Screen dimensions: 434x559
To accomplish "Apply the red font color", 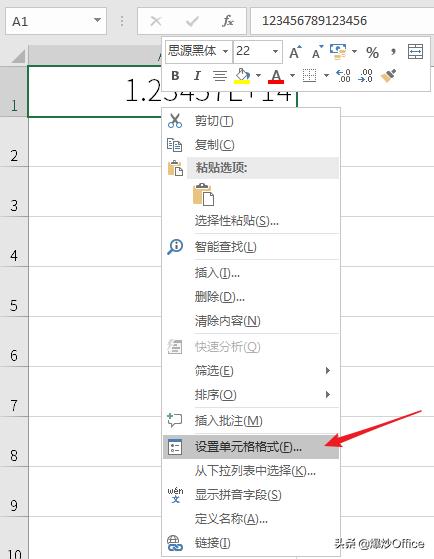I will [x=276, y=76].
